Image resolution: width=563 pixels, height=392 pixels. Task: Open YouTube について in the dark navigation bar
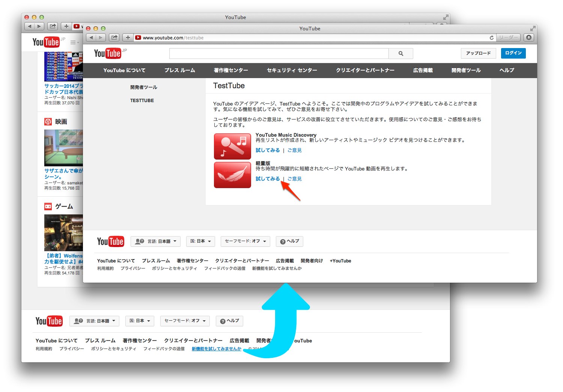(x=125, y=70)
